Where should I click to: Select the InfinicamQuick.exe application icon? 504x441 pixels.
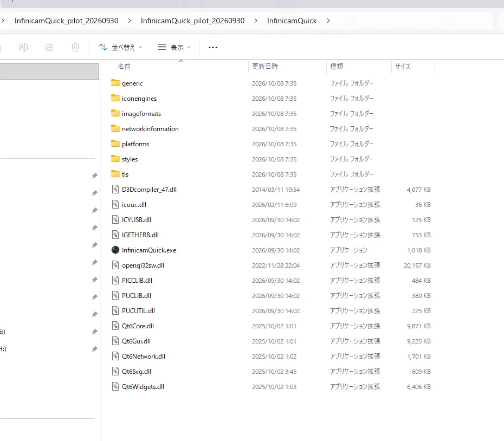pyautogui.click(x=115, y=250)
